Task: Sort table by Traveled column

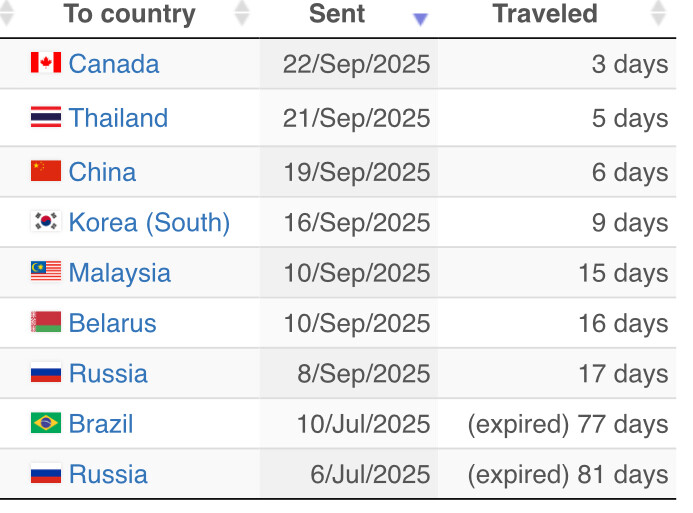Action: (545, 14)
